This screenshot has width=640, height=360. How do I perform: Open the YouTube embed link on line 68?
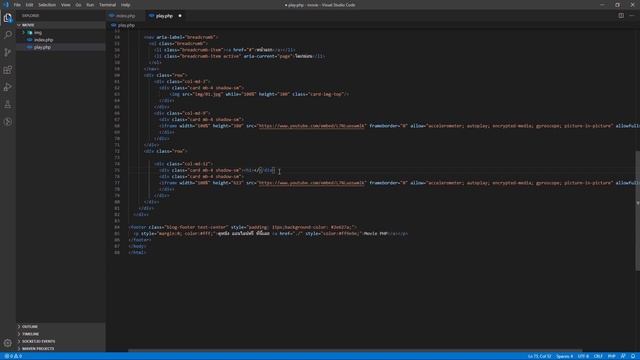(x=311, y=126)
